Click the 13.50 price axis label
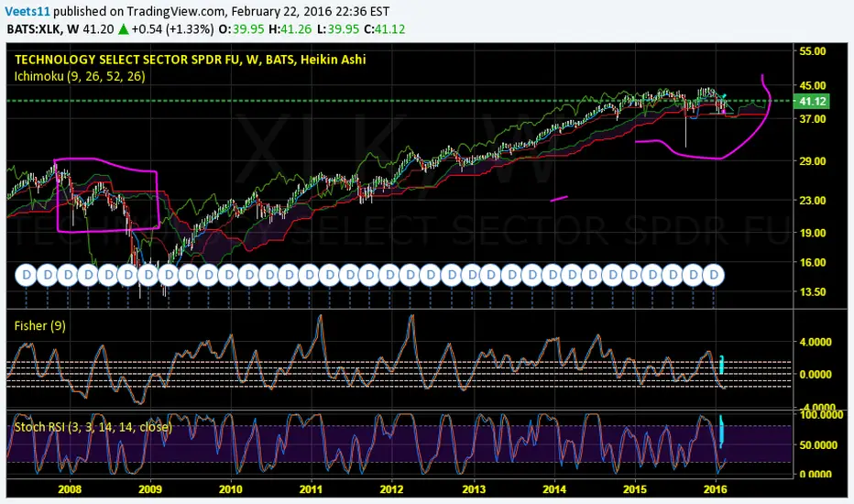854x504 pixels. click(812, 292)
